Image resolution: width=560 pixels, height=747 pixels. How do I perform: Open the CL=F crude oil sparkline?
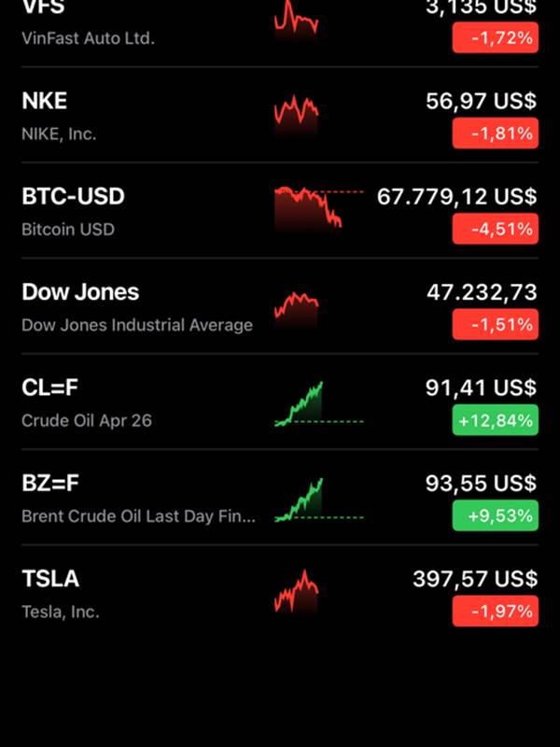(x=301, y=403)
